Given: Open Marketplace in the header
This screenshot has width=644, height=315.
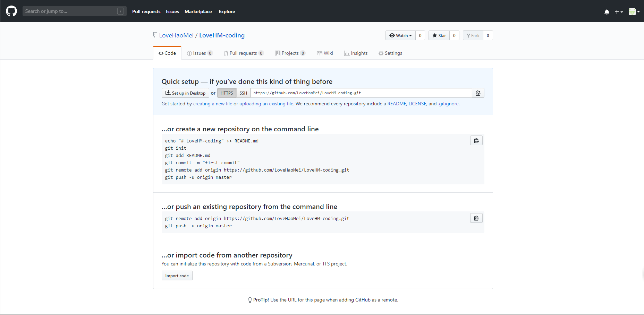Looking at the screenshot, I should click(x=198, y=11).
